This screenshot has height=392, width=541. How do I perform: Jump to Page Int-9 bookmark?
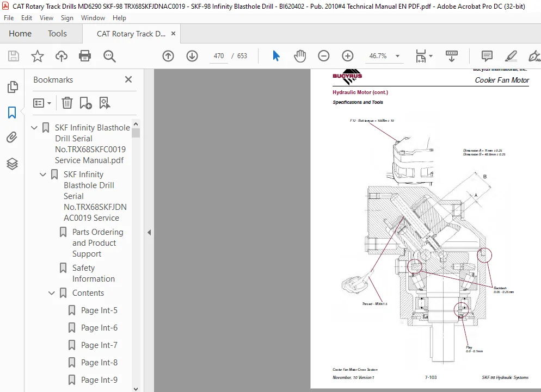pos(99,380)
